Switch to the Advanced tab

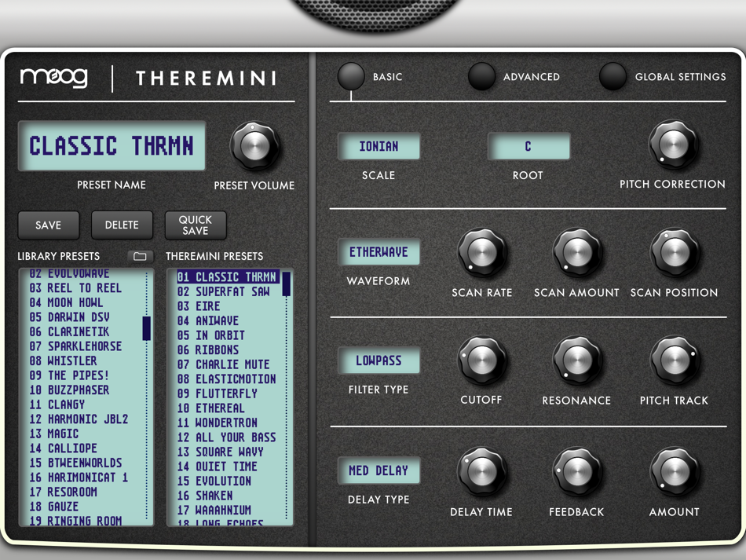pyautogui.click(x=481, y=76)
